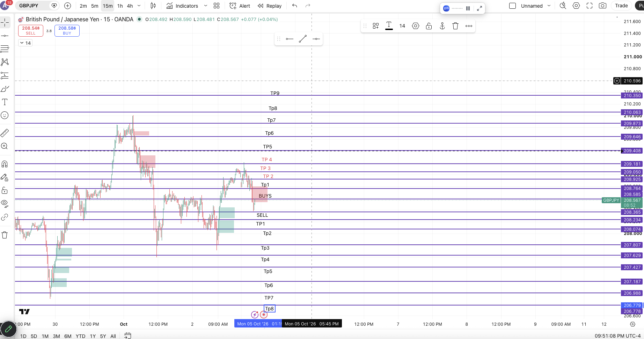Select horizontal ray in favorites toolbar
Image resolution: width=644 pixels, height=339 pixels.
(x=290, y=39)
